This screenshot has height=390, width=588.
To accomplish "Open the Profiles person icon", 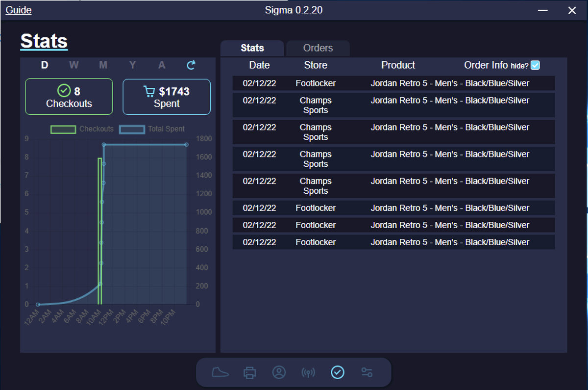I will tap(279, 372).
